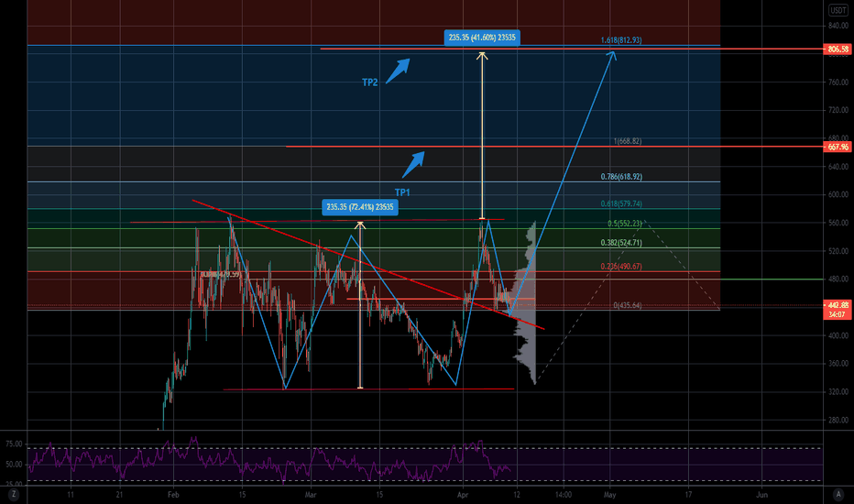This screenshot has height=504, width=854.
Task: Select the 0.382(524.71) Fibonacci level label
Action: 621,243
